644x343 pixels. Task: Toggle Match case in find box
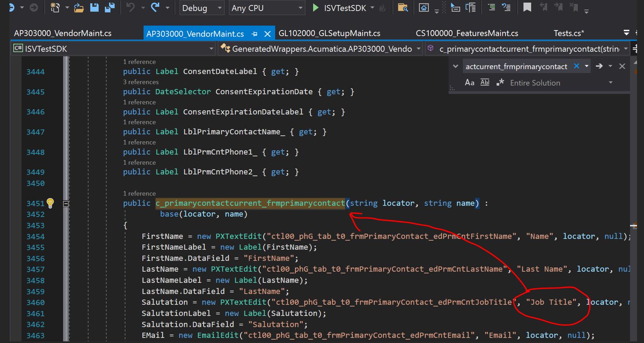470,82
